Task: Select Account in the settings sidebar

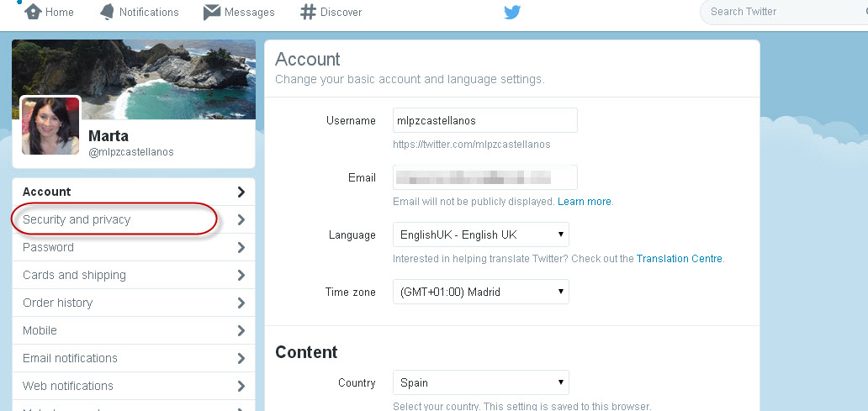Action: [134, 192]
